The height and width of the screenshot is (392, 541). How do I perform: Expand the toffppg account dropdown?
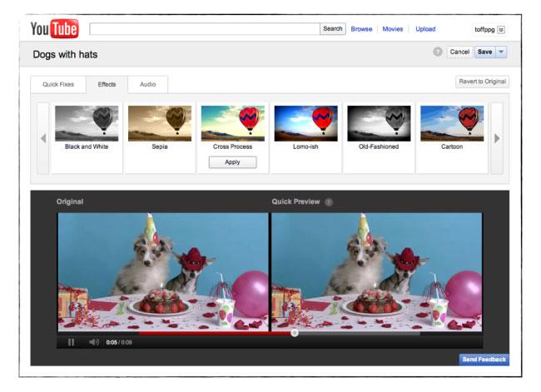[x=501, y=29]
